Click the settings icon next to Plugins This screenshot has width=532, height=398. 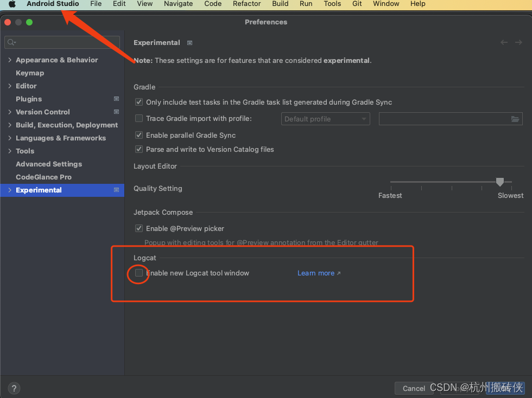pyautogui.click(x=116, y=99)
